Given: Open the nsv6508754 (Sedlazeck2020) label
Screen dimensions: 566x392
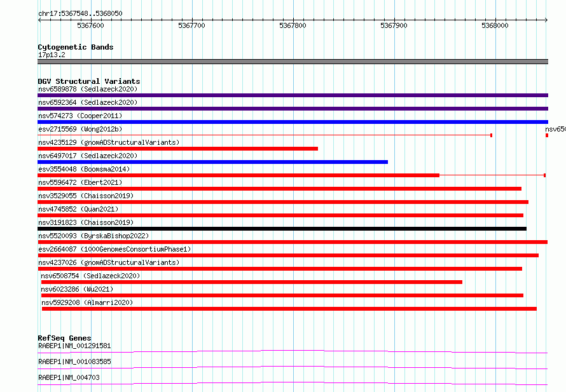Looking at the screenshot, I should click(x=90, y=276).
